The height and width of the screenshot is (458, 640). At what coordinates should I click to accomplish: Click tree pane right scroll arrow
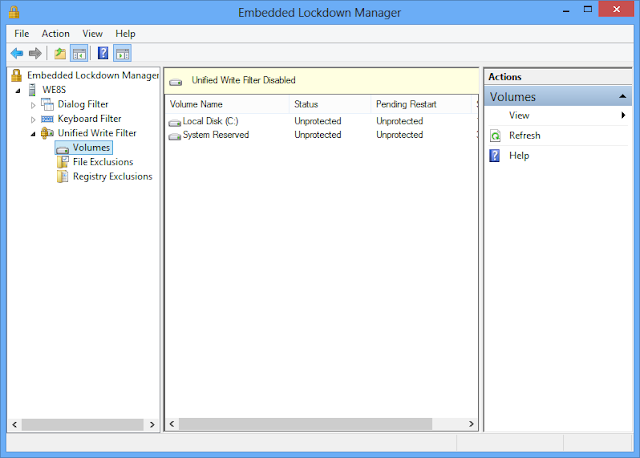152,425
